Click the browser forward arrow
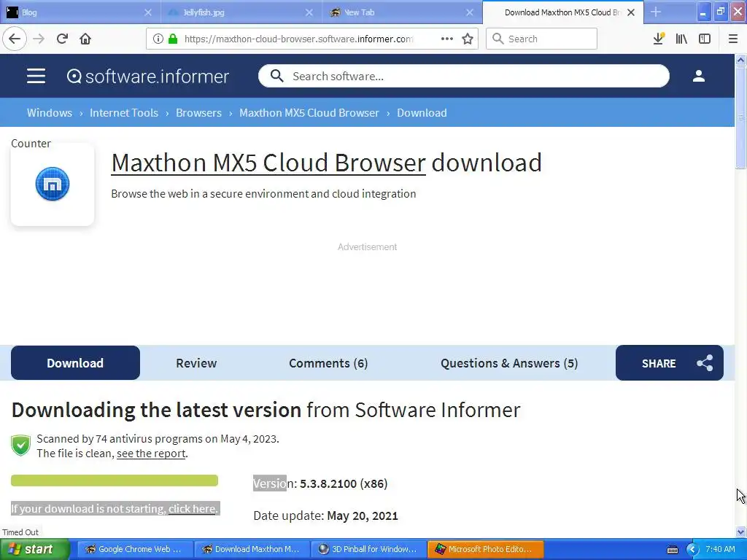Viewport: 747px width, 560px height. point(39,39)
